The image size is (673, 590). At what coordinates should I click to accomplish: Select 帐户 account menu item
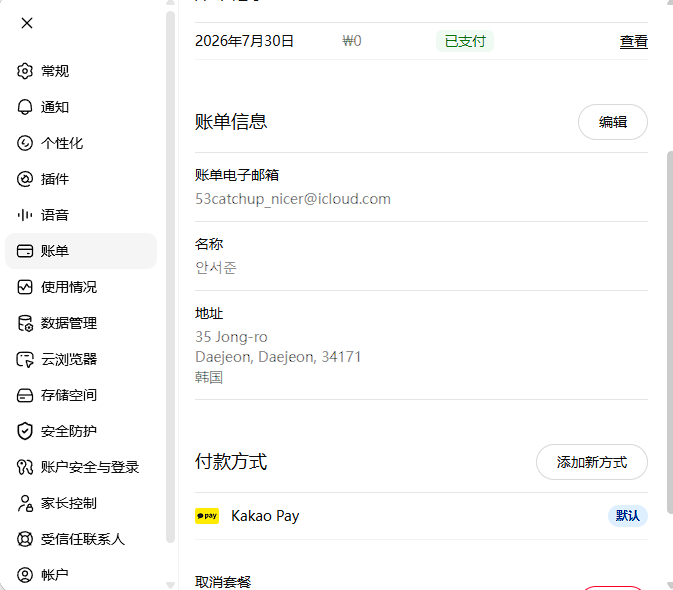point(81,575)
